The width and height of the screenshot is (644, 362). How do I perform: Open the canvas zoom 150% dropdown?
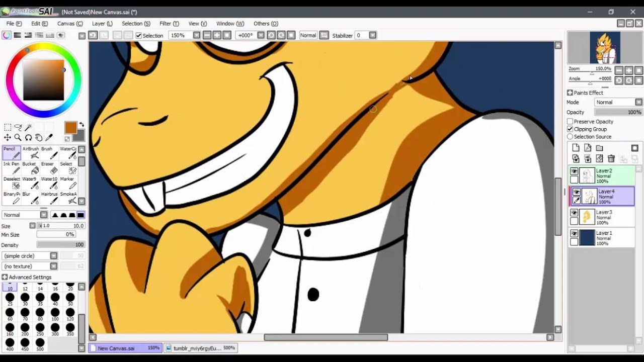click(x=197, y=35)
